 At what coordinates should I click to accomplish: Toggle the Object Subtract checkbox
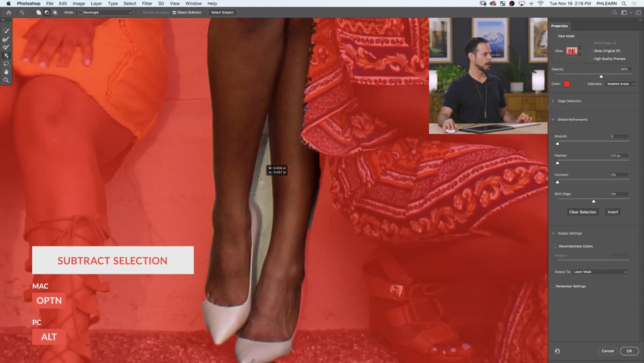pyautogui.click(x=174, y=12)
